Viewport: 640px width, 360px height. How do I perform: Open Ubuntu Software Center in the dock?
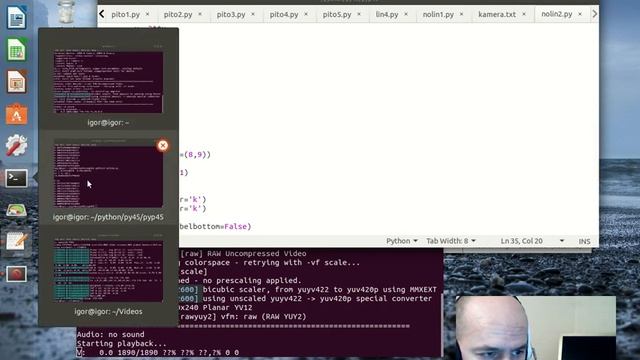coord(16,115)
